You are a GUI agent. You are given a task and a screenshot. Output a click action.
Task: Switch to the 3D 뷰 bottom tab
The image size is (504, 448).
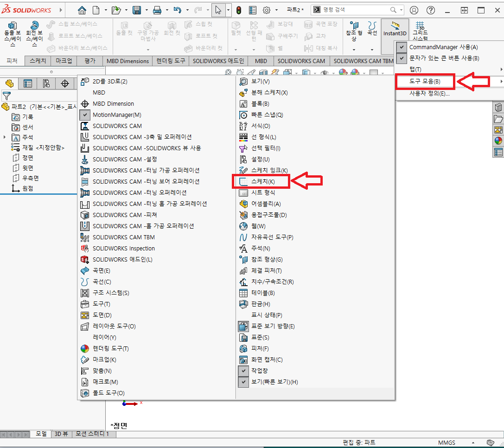[61, 434]
